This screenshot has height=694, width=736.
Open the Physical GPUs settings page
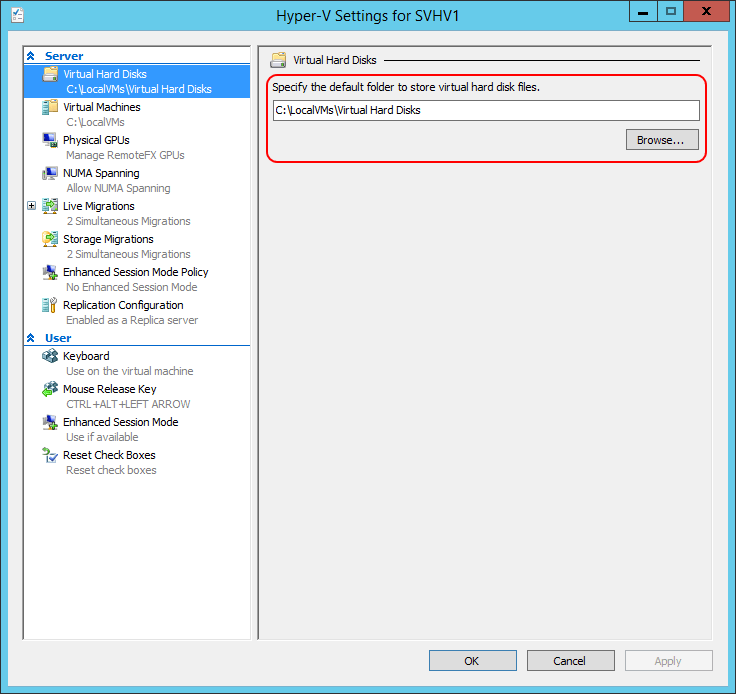pyautogui.click(x=96, y=140)
